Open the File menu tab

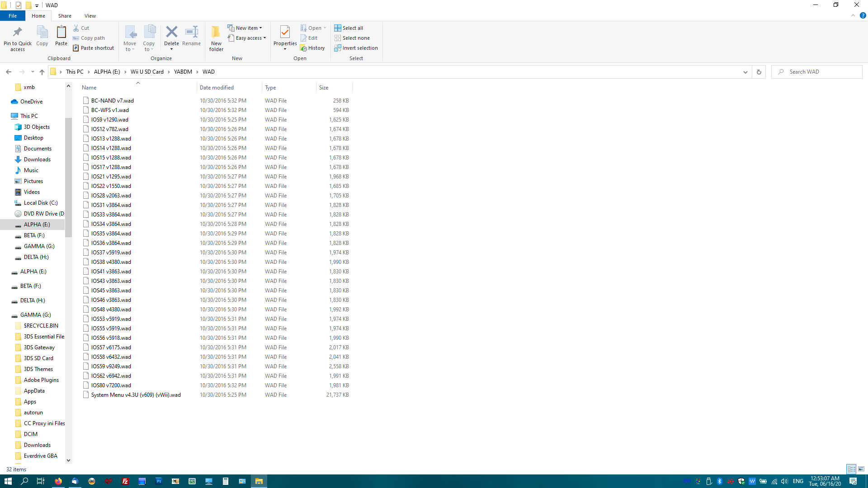(x=13, y=16)
